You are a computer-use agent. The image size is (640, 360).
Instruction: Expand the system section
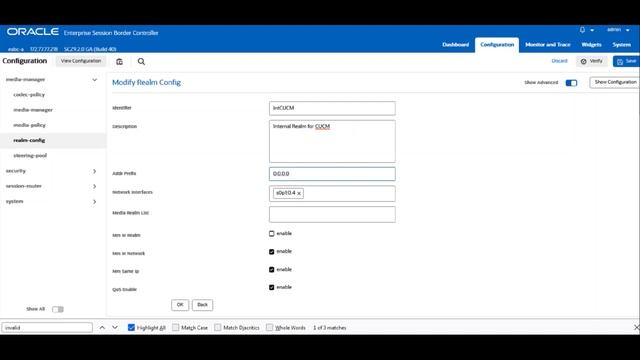click(x=94, y=202)
